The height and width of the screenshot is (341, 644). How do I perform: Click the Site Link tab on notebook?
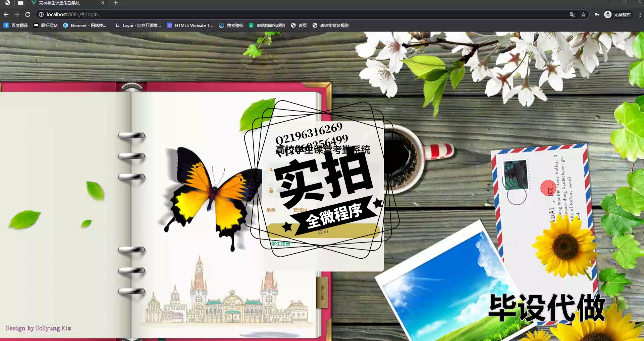tap(322, 292)
